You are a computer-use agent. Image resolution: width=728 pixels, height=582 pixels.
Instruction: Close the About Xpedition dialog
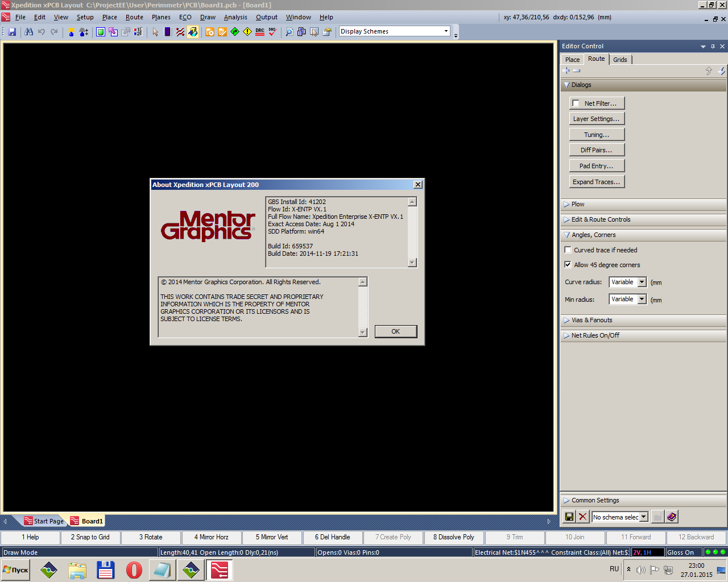click(418, 185)
